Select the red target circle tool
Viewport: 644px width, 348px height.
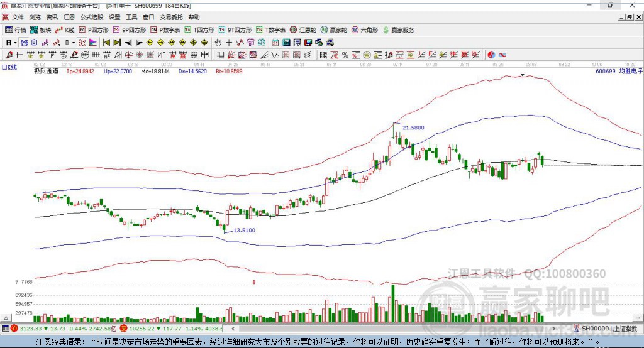tap(128, 55)
